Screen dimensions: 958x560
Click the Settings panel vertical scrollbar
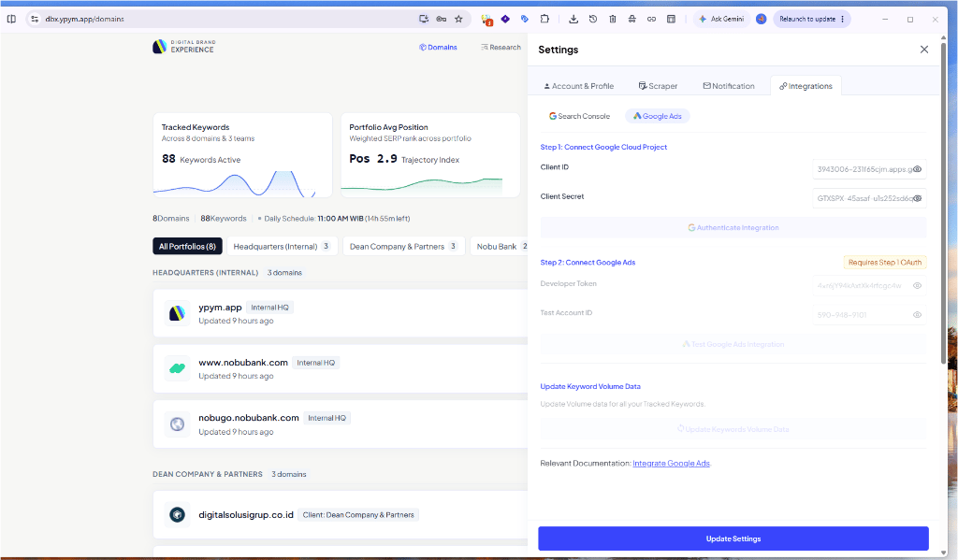(x=943, y=202)
